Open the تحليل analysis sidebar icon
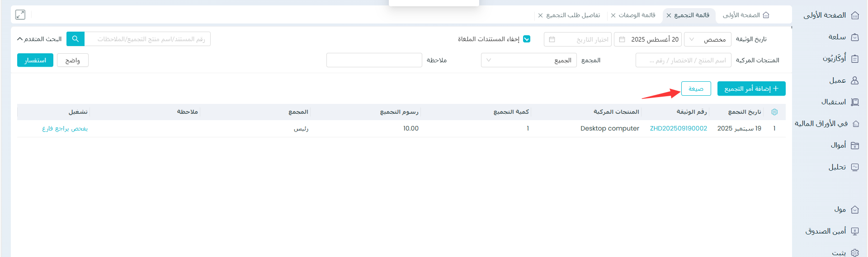 click(854, 167)
